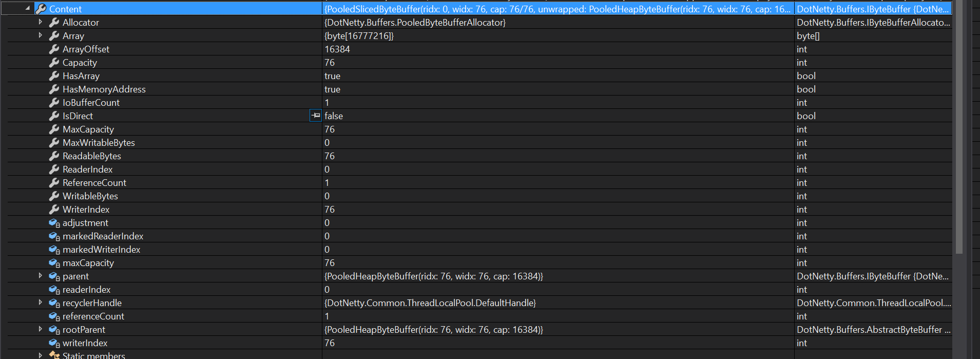Select the recyclerHandle DefaultHandle value
Image resolution: width=980 pixels, height=359 pixels.
(x=430, y=303)
